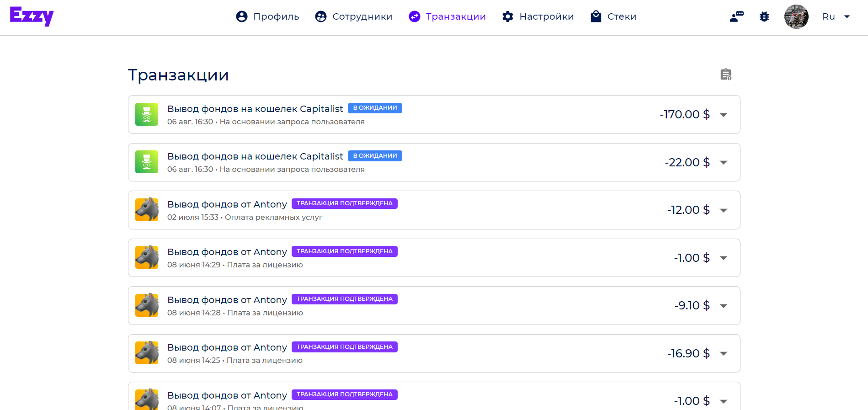Viewport: 868px width, 410px height.
Task: Click the -22.00 $ amount
Action: [x=687, y=162]
